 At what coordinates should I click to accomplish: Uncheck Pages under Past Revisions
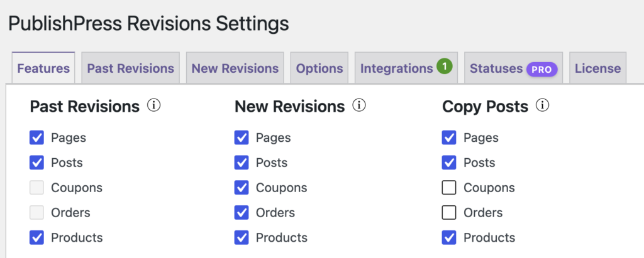(x=36, y=138)
